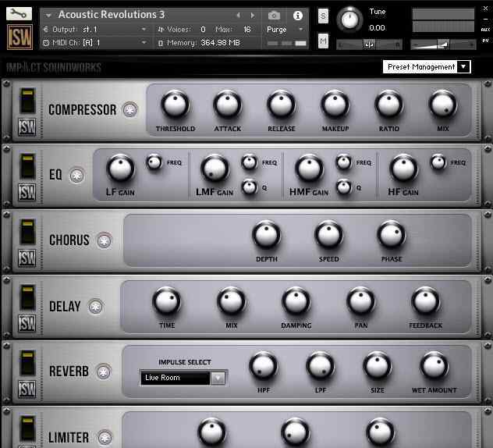This screenshot has height=448, width=493.
Task: Mute the instrument with M button
Action: (x=323, y=41)
